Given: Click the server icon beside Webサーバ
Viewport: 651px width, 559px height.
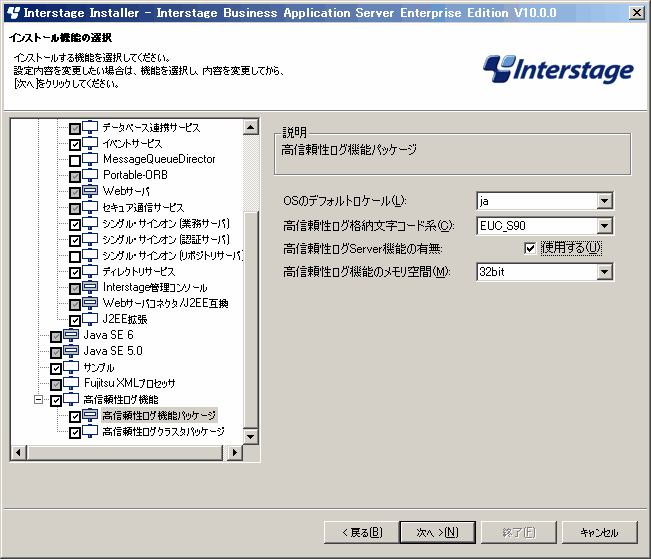Looking at the screenshot, I should click(90, 191).
